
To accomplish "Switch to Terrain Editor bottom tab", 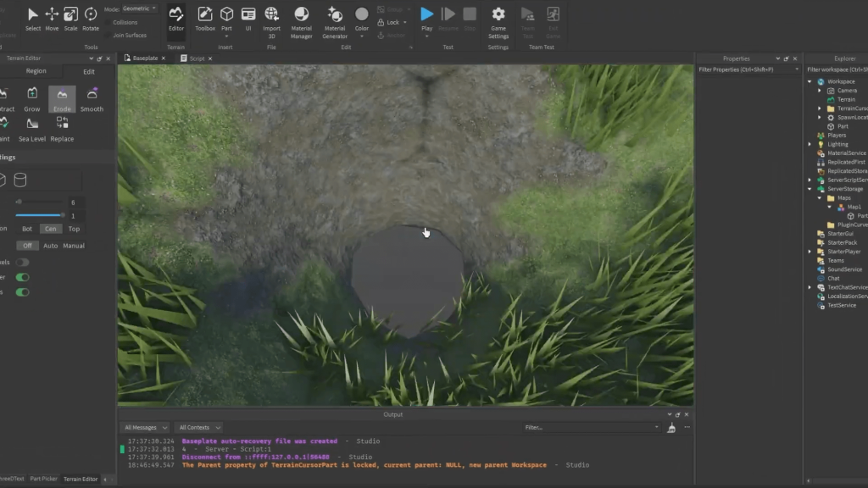I will (x=81, y=480).
